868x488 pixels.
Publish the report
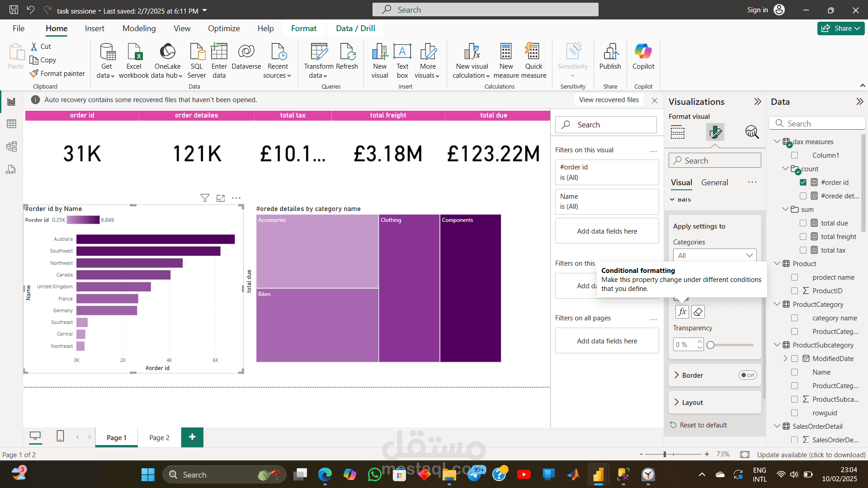[x=610, y=56]
